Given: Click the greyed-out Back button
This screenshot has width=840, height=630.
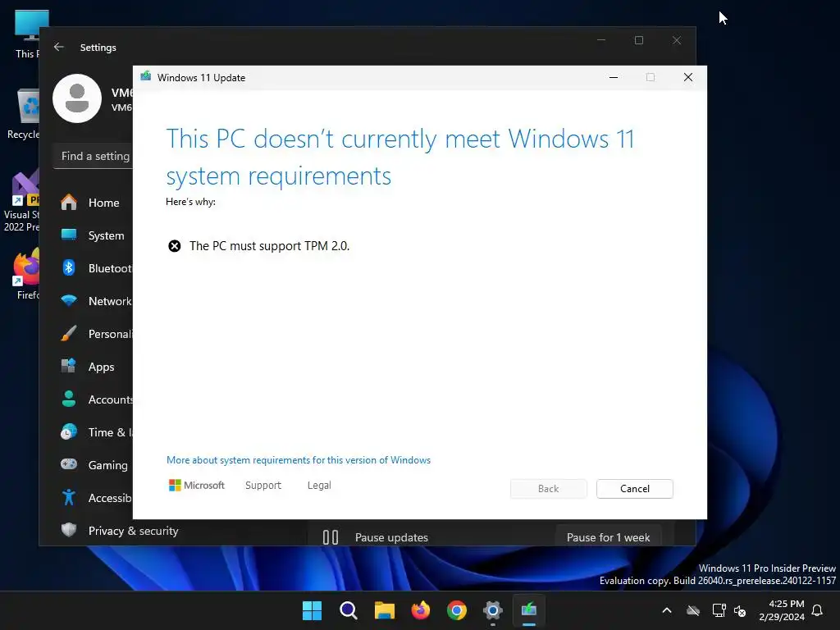Looking at the screenshot, I should (548, 489).
